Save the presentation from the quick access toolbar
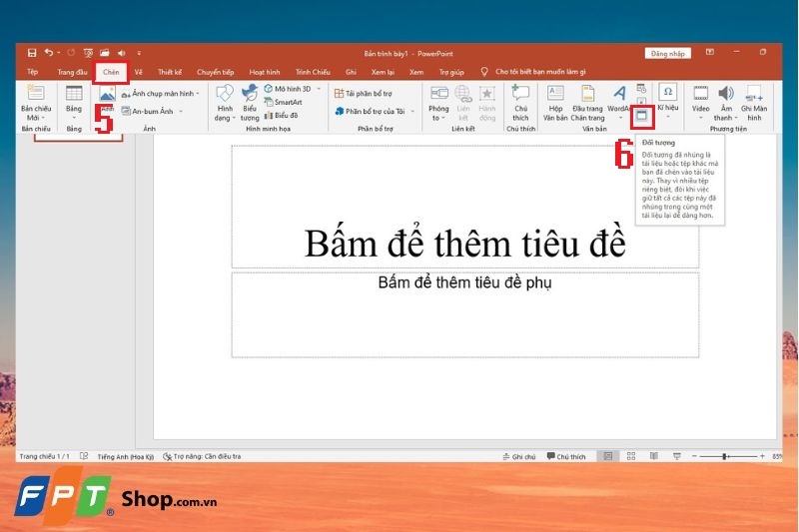The width and height of the screenshot is (799, 532). coord(32,53)
